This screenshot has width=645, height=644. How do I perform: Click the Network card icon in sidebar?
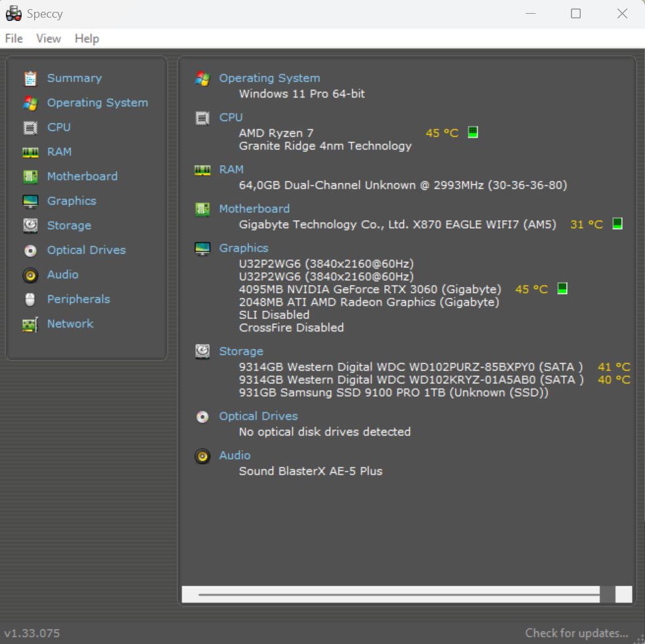tap(30, 324)
